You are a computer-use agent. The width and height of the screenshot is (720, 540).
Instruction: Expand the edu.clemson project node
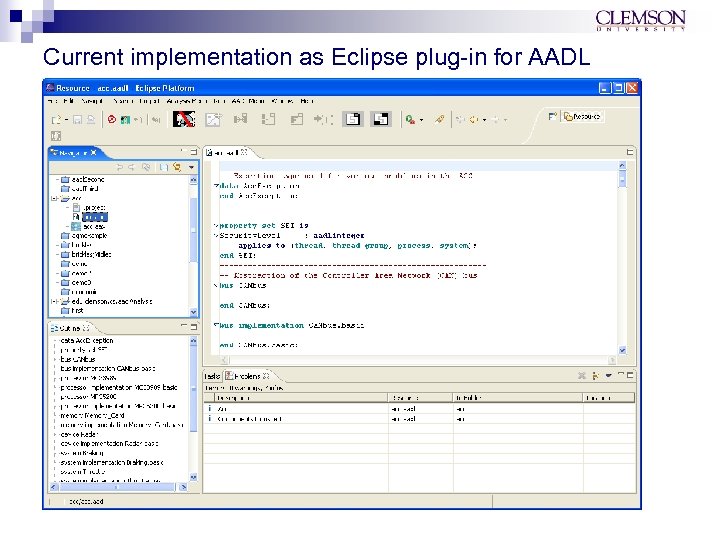coord(54,302)
